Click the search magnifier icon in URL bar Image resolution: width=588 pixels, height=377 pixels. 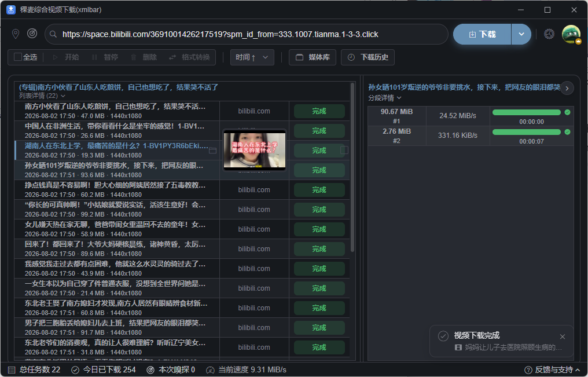[53, 35]
